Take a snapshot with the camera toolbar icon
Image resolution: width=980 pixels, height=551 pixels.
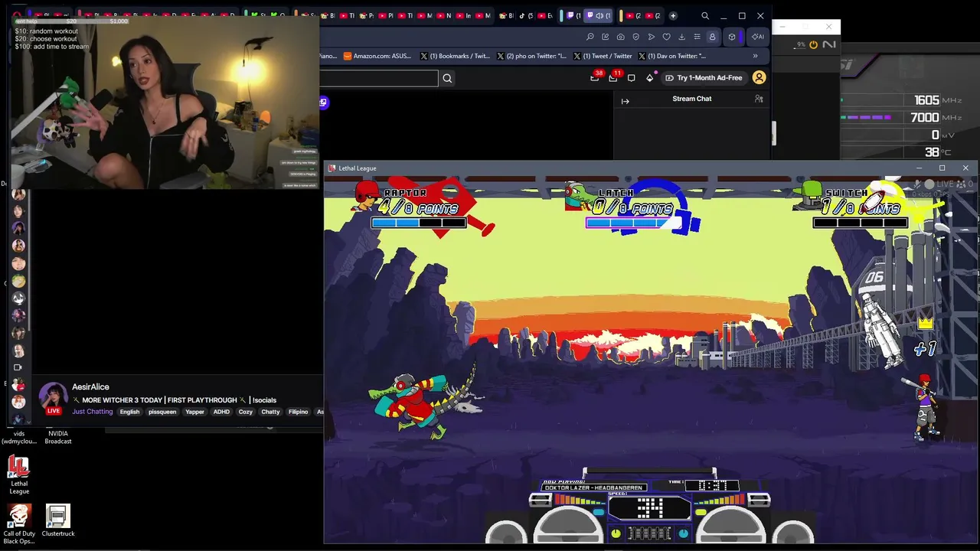point(621,37)
